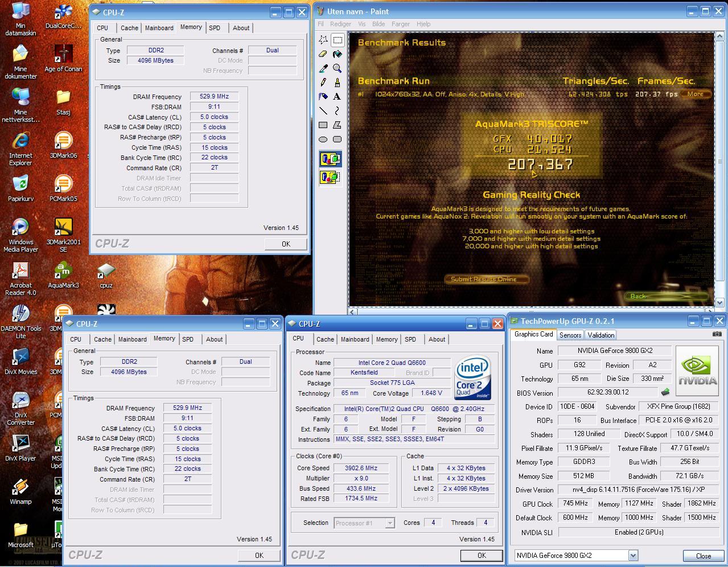Select the Rectangle shape tool
Image resolution: width=728 pixels, height=567 pixels.
323,125
